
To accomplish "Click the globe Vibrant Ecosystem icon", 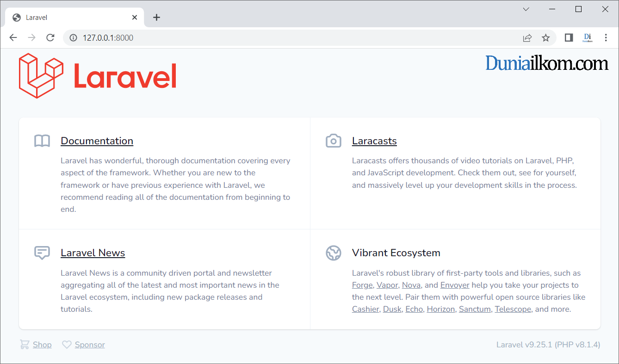I will click(x=334, y=253).
